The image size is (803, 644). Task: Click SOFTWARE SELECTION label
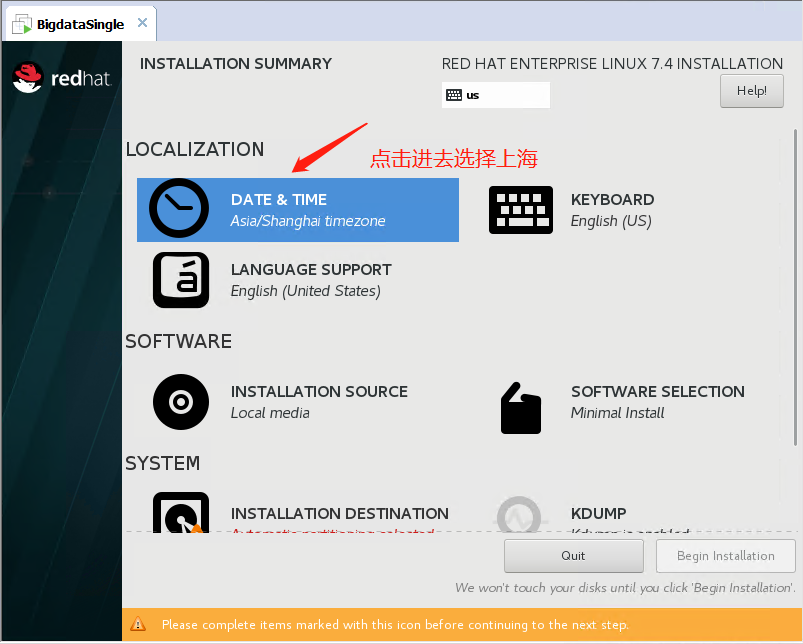pyautogui.click(x=658, y=391)
